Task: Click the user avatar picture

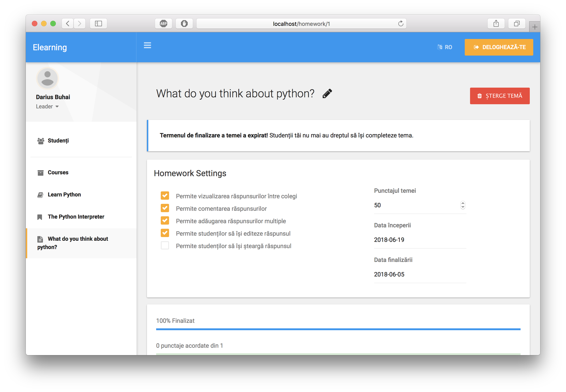Action: 48,79
